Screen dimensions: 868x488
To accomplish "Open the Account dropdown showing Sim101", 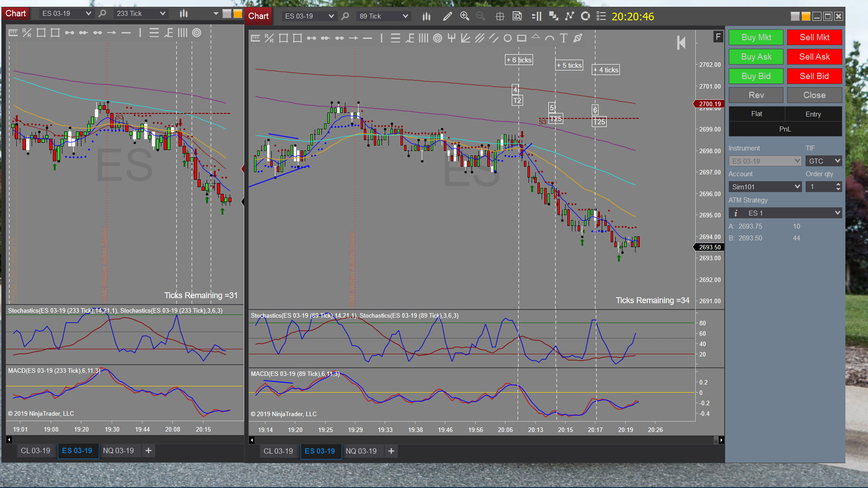I will click(765, 187).
